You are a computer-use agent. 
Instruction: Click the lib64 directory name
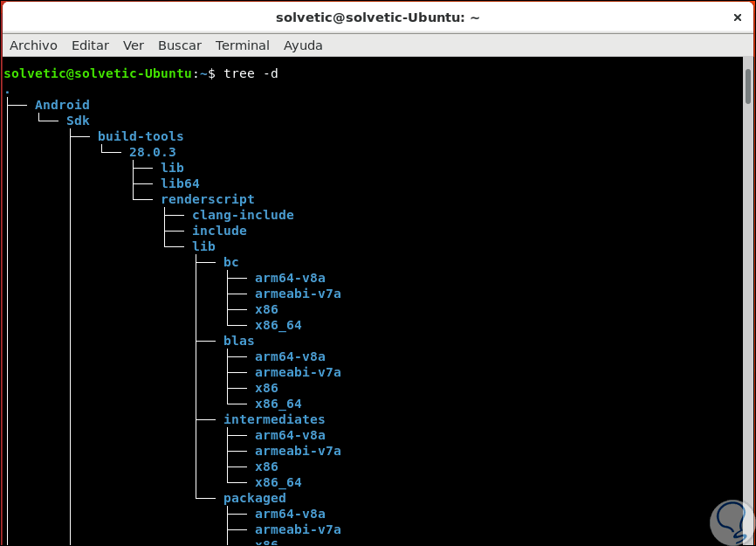click(180, 183)
